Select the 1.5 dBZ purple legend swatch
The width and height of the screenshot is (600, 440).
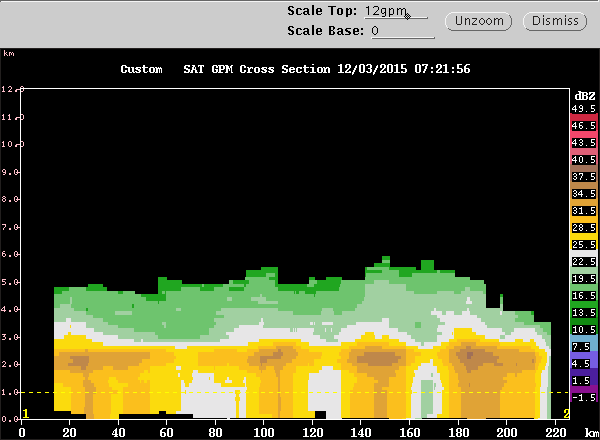583,381
